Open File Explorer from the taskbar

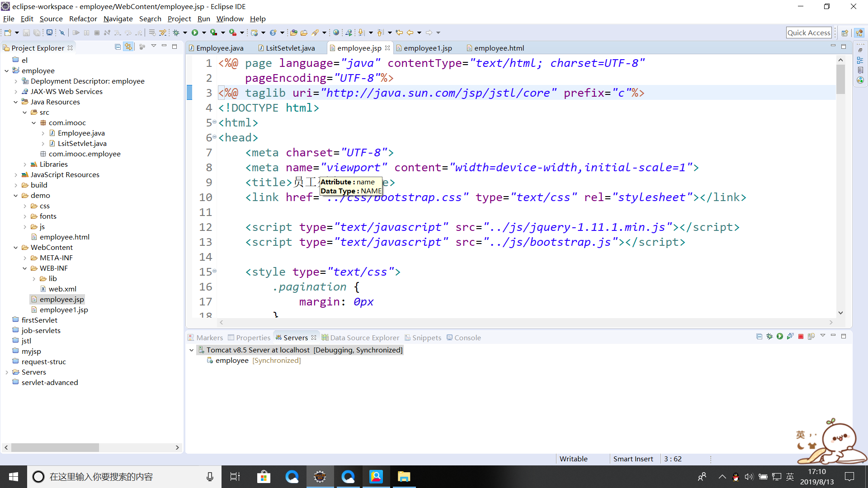[403, 477]
